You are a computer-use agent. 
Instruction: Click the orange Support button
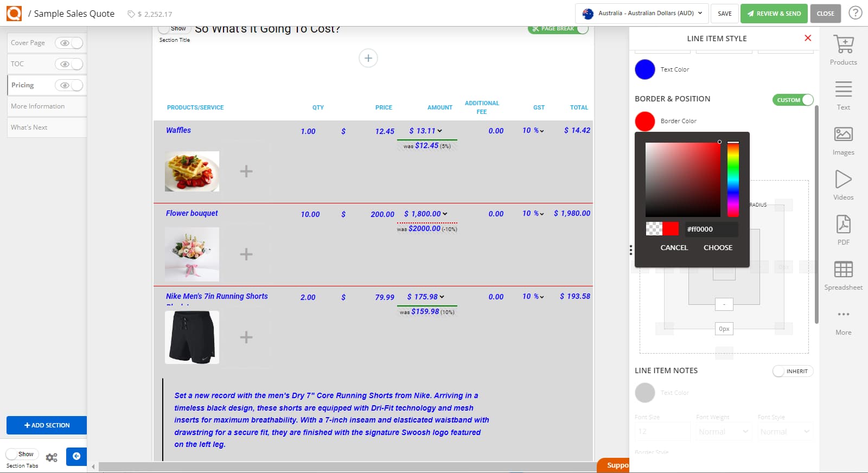pyautogui.click(x=614, y=465)
